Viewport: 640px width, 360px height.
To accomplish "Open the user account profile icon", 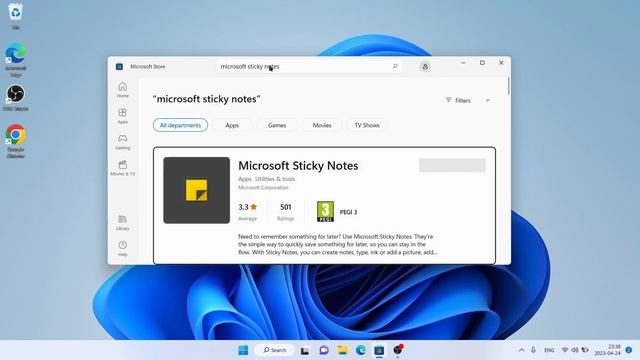I will pyautogui.click(x=425, y=66).
